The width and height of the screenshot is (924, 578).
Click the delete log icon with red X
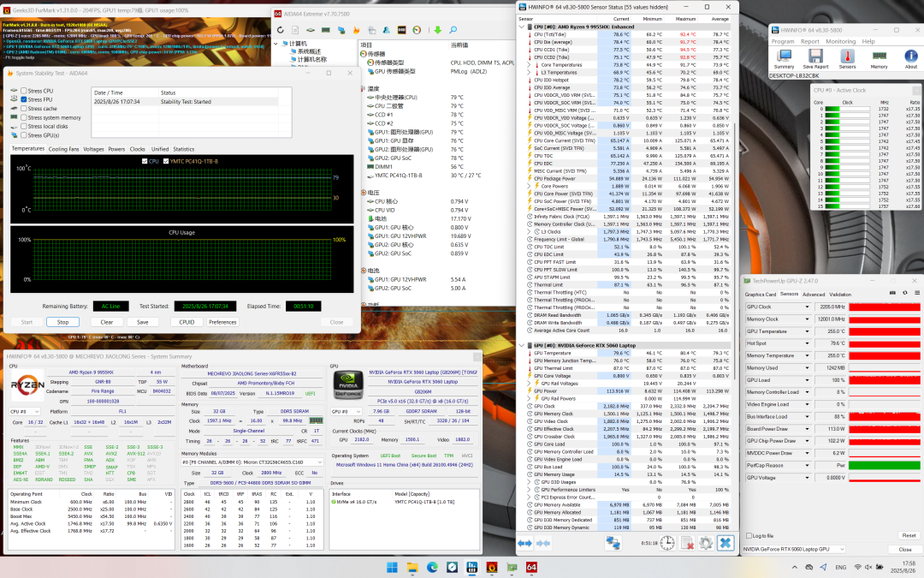pyautogui.click(x=686, y=543)
